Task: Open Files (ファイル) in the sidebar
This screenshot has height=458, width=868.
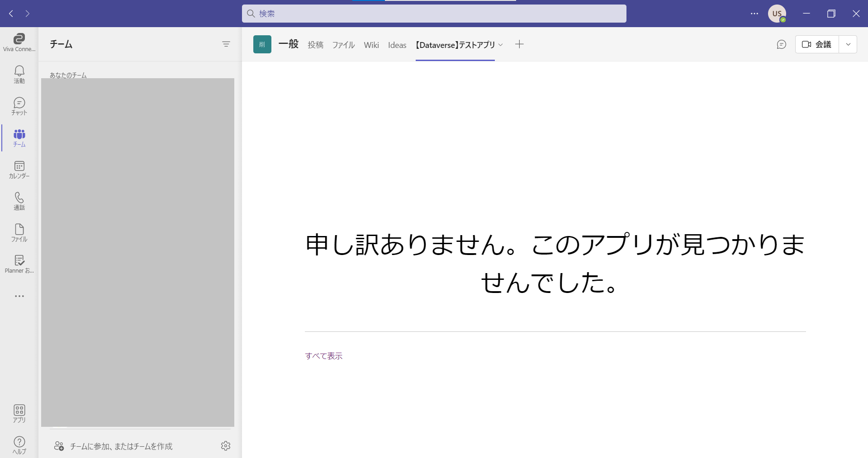Action: [x=19, y=233]
